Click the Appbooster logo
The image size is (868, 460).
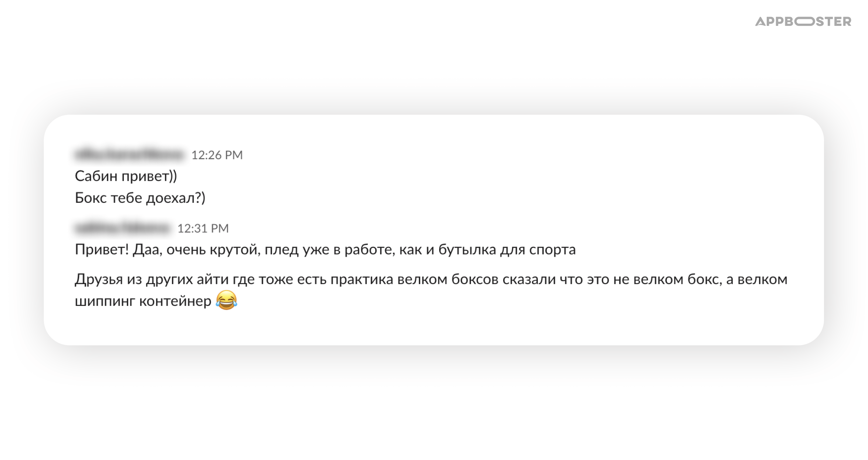(x=803, y=21)
